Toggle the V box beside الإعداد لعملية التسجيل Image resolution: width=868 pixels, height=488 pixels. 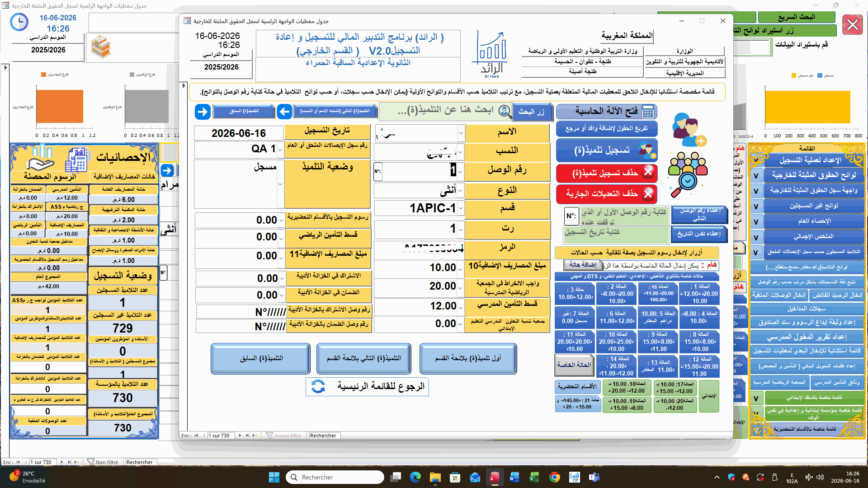[756, 160]
